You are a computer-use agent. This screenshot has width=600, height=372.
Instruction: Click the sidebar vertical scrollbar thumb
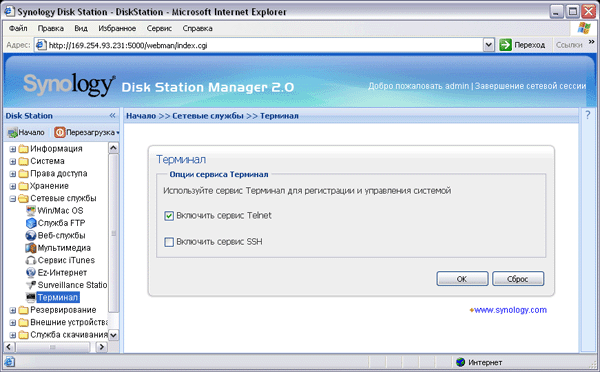[114, 233]
